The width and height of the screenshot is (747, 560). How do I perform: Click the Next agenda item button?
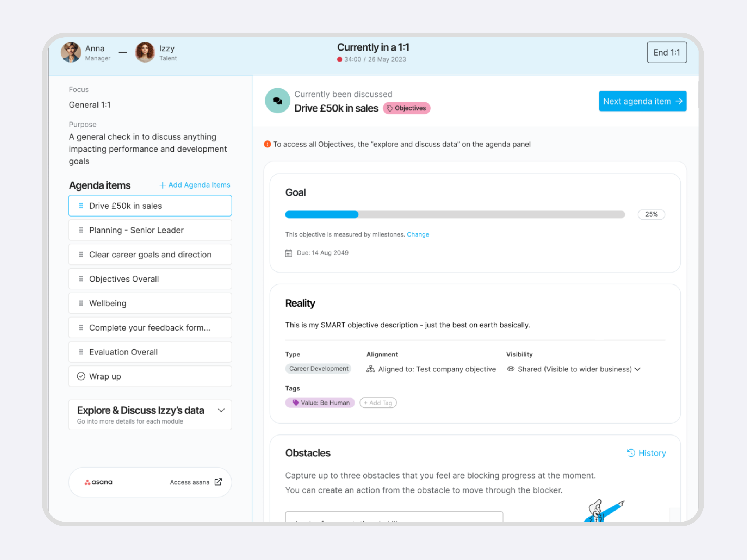[x=643, y=101]
